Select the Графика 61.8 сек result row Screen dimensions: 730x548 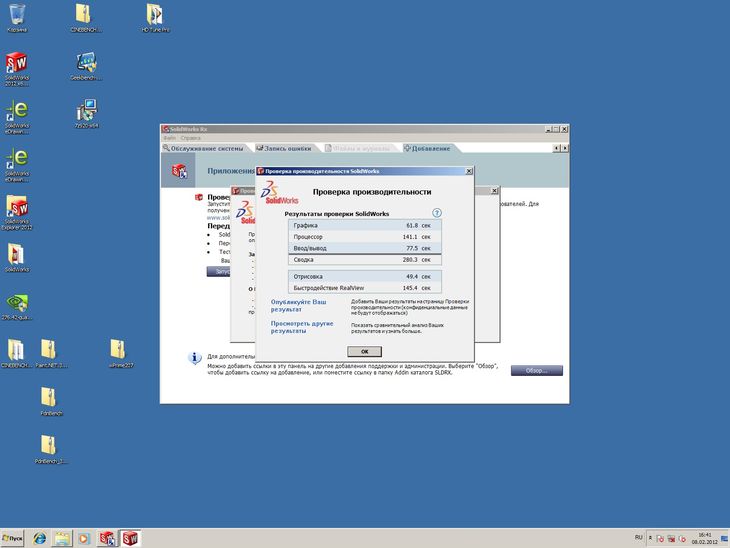pos(365,225)
